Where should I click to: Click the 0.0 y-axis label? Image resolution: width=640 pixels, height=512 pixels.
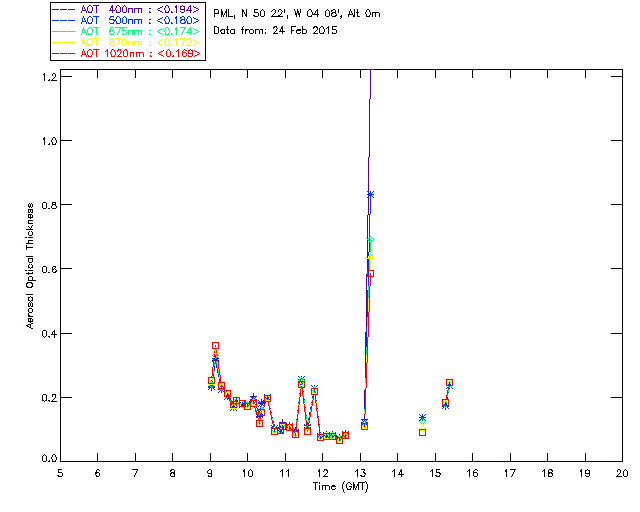click(x=49, y=459)
